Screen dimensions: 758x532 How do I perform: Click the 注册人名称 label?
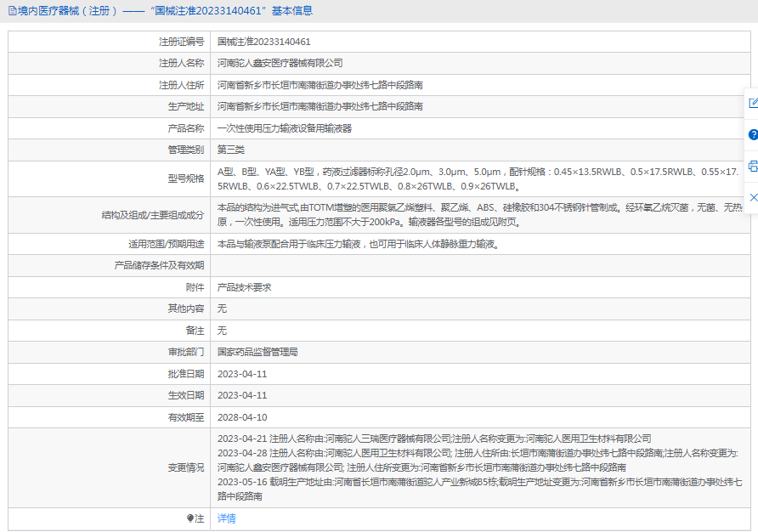coord(182,63)
